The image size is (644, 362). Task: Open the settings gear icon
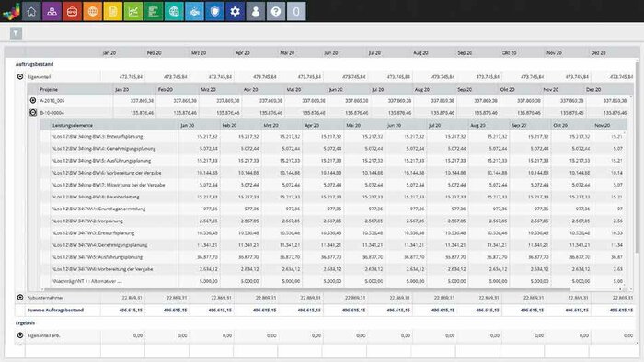click(x=235, y=11)
